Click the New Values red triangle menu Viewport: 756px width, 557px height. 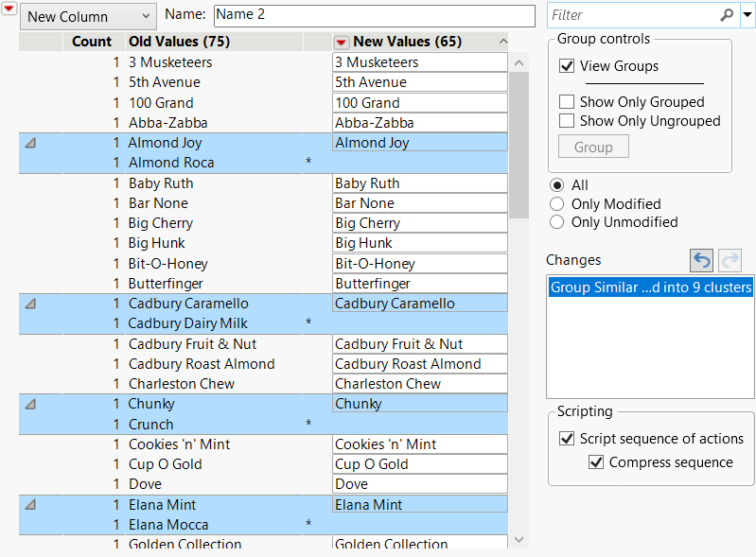click(x=342, y=43)
